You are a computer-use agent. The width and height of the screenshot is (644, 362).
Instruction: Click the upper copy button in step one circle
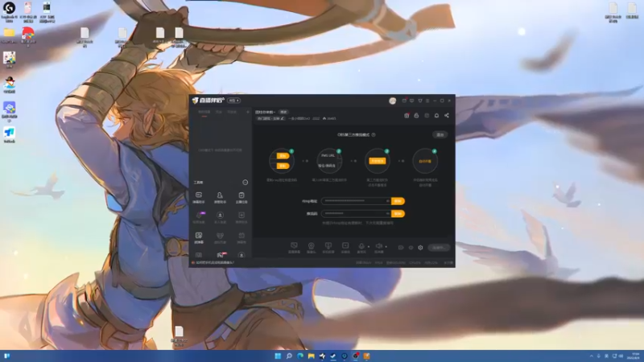[283, 156]
